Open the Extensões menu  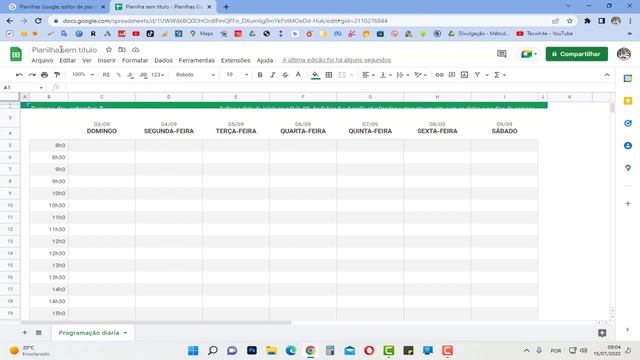[x=236, y=60]
